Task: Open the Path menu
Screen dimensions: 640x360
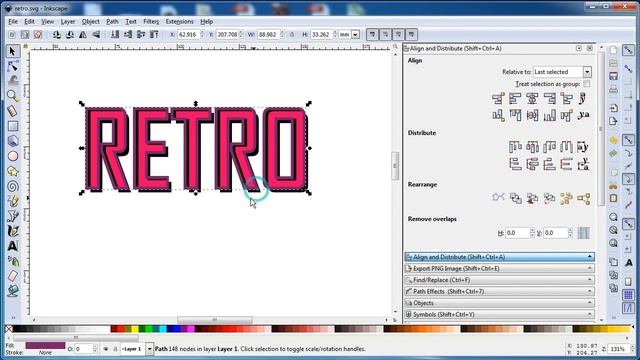Action: point(112,22)
